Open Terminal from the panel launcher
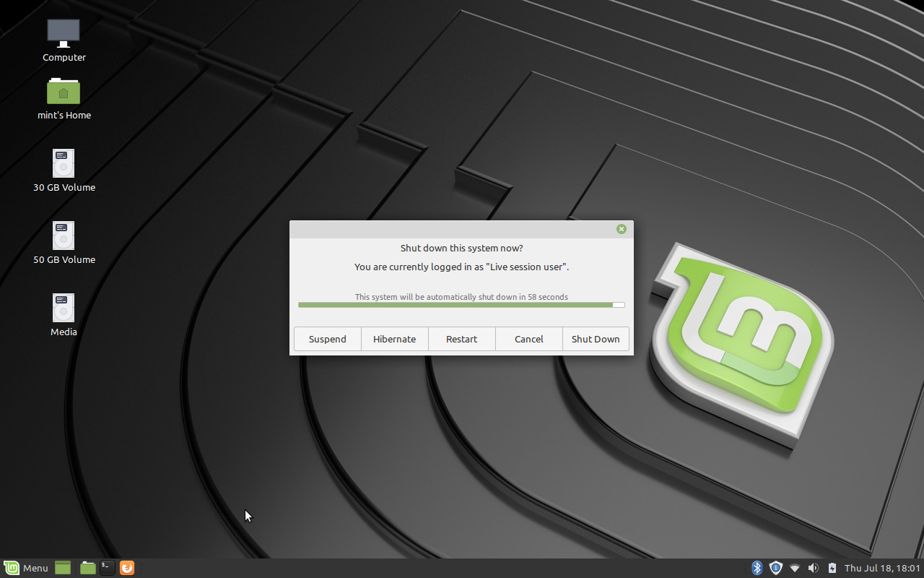This screenshot has width=924, height=578. [107, 568]
